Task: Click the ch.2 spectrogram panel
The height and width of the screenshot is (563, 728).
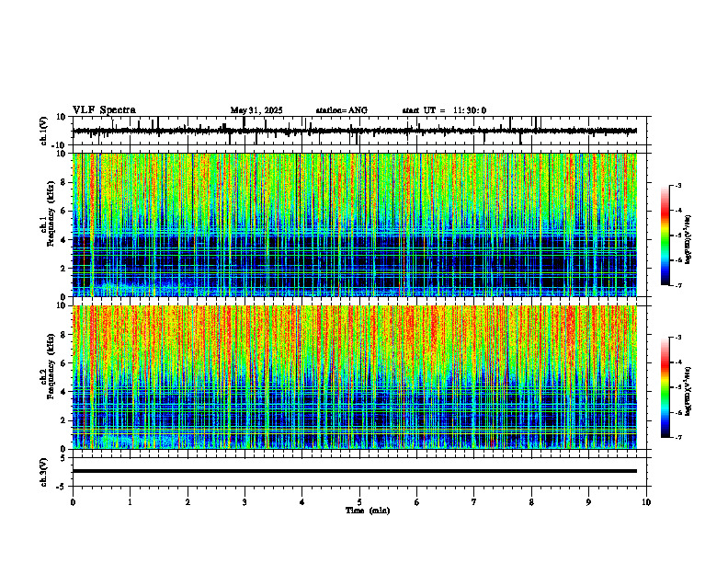Action: [x=355, y=377]
